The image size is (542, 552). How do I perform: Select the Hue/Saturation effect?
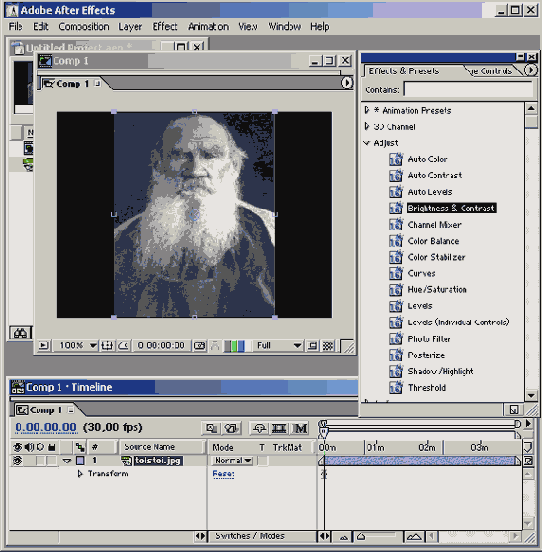[x=437, y=289]
